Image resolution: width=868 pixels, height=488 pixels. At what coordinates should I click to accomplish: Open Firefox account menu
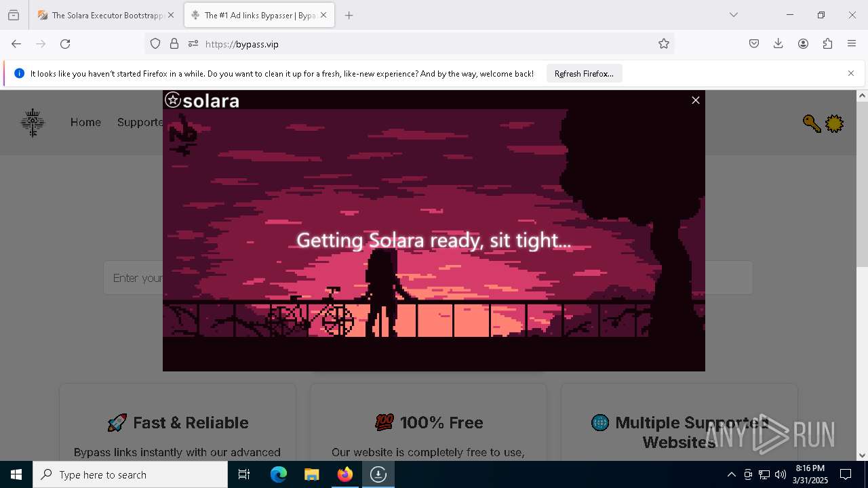coord(803,43)
